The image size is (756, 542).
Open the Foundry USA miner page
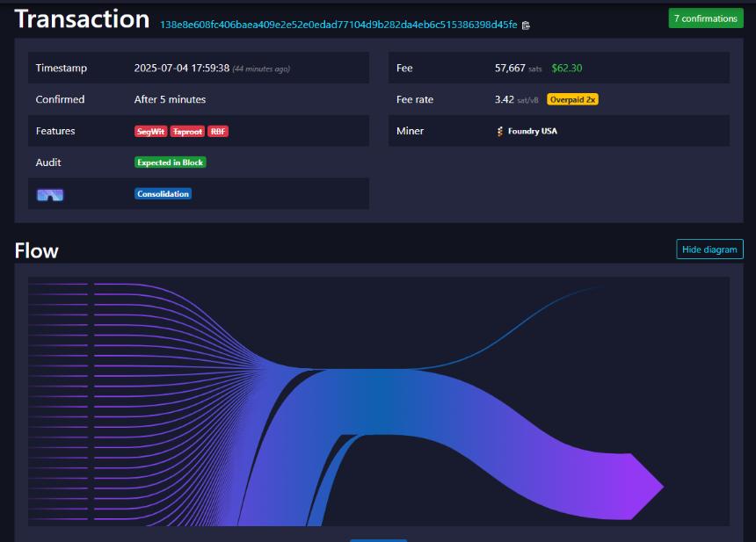point(532,131)
